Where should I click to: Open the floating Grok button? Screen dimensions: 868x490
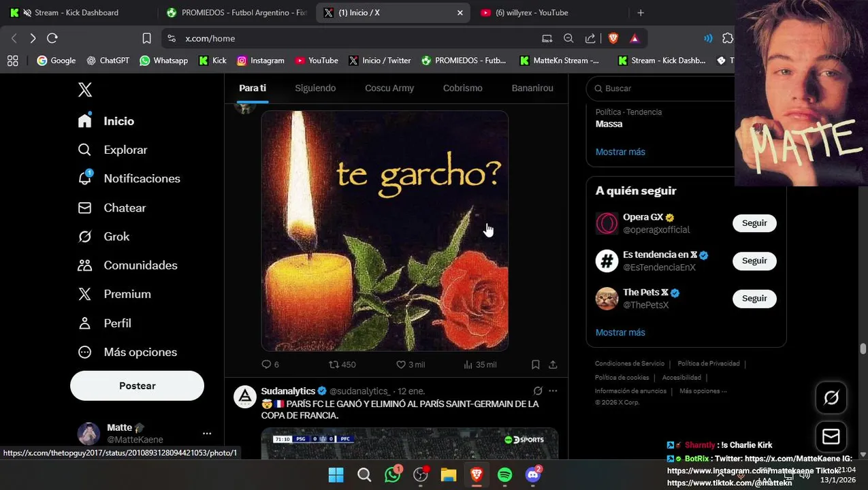831,398
